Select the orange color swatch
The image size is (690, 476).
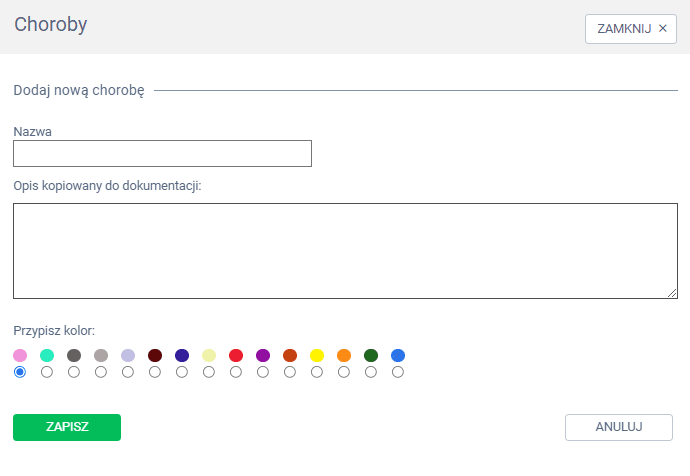coord(344,355)
